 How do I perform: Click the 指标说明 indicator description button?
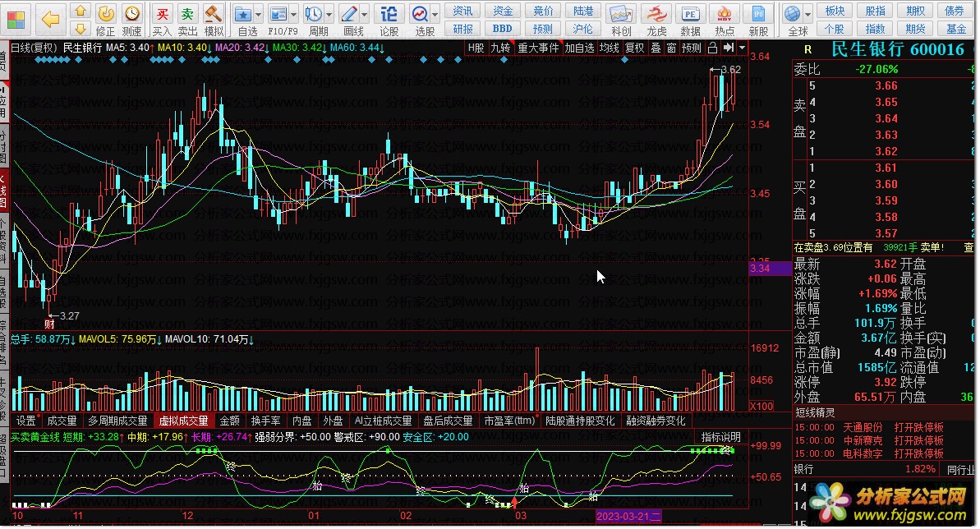click(x=720, y=437)
